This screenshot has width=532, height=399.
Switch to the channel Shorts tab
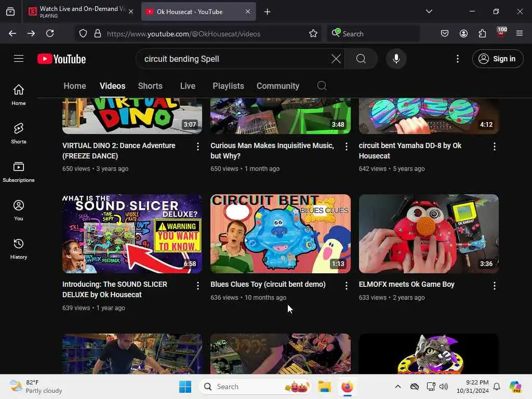[x=150, y=86]
